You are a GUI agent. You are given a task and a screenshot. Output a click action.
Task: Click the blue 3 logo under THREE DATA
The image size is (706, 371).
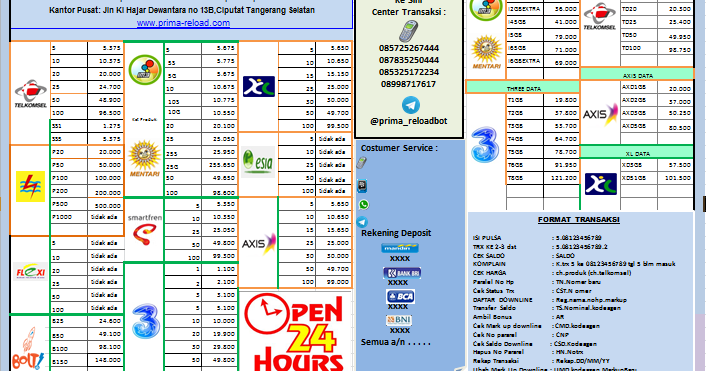(x=485, y=145)
